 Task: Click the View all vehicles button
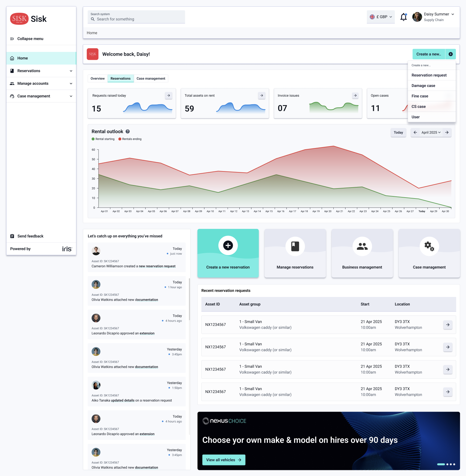224,460
